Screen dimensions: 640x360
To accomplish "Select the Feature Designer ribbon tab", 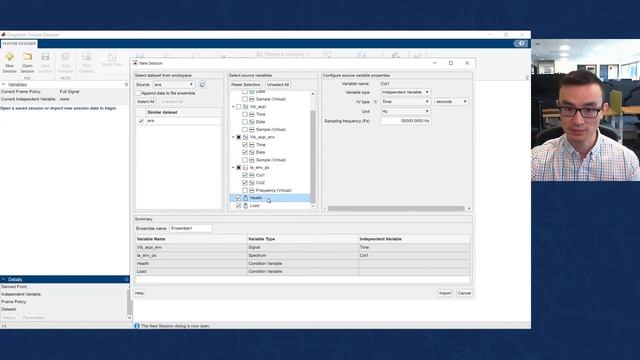I will tap(19, 44).
